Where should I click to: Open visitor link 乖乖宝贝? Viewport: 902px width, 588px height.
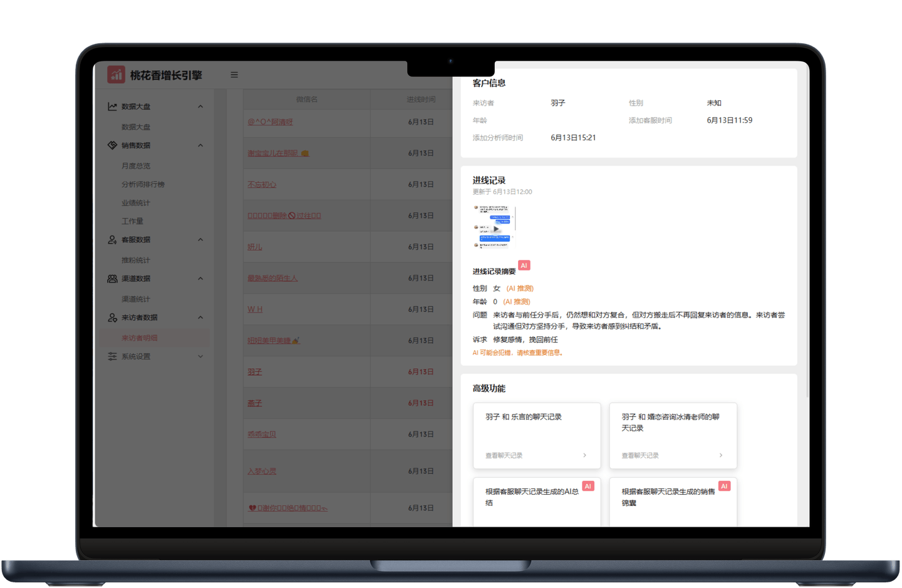coord(262,435)
